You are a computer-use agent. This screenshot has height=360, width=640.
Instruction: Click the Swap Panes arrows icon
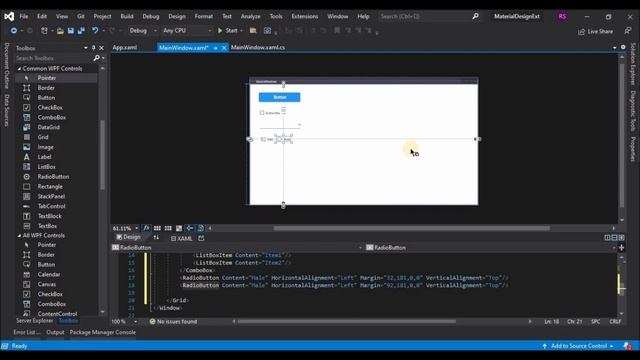(x=156, y=238)
